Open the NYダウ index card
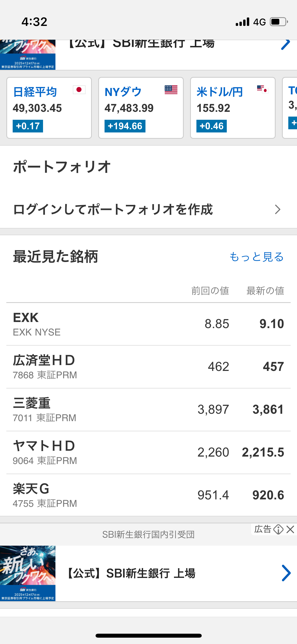This screenshot has width=297, height=644. pyautogui.click(x=141, y=108)
